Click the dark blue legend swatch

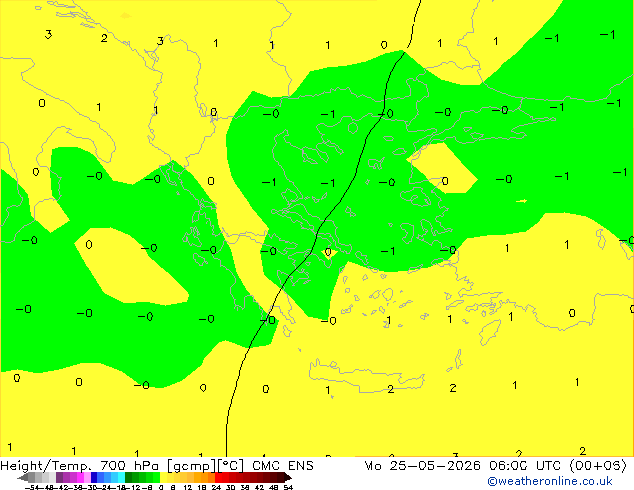click(x=94, y=477)
